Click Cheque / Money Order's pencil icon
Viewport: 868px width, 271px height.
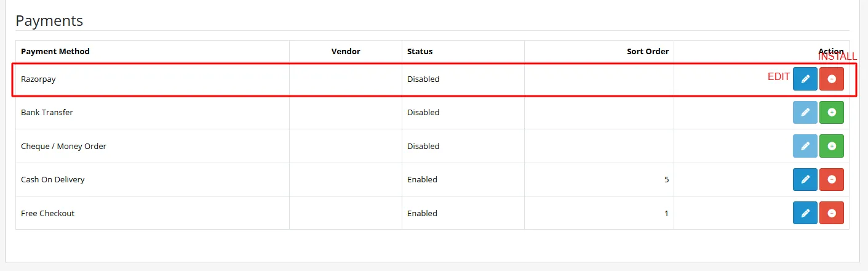(805, 146)
